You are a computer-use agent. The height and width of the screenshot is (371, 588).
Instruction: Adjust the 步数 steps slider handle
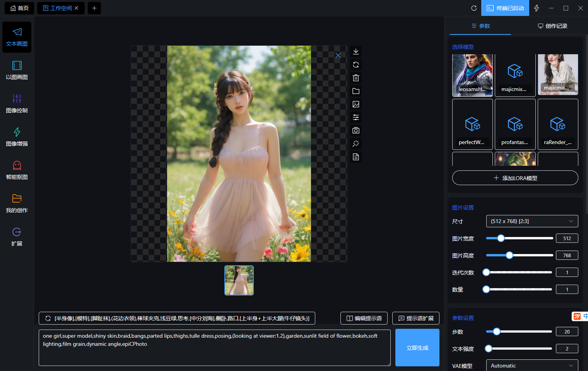tap(497, 331)
